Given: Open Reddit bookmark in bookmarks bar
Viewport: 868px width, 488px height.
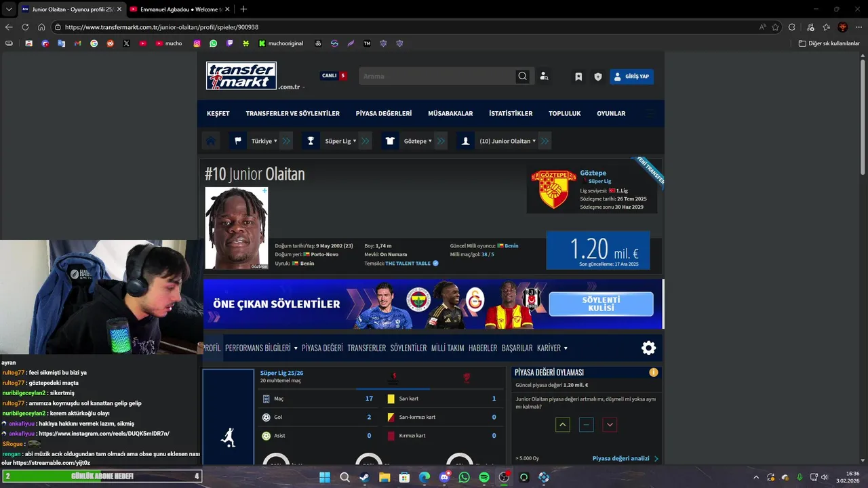Looking at the screenshot, I should (110, 43).
